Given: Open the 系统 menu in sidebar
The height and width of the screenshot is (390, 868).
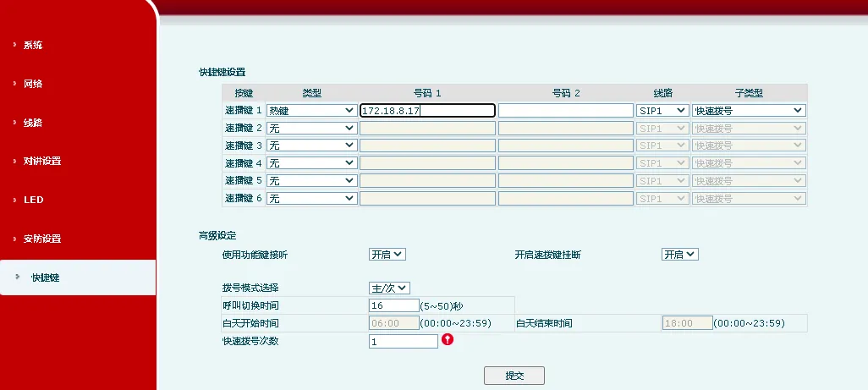Looking at the screenshot, I should pos(33,45).
